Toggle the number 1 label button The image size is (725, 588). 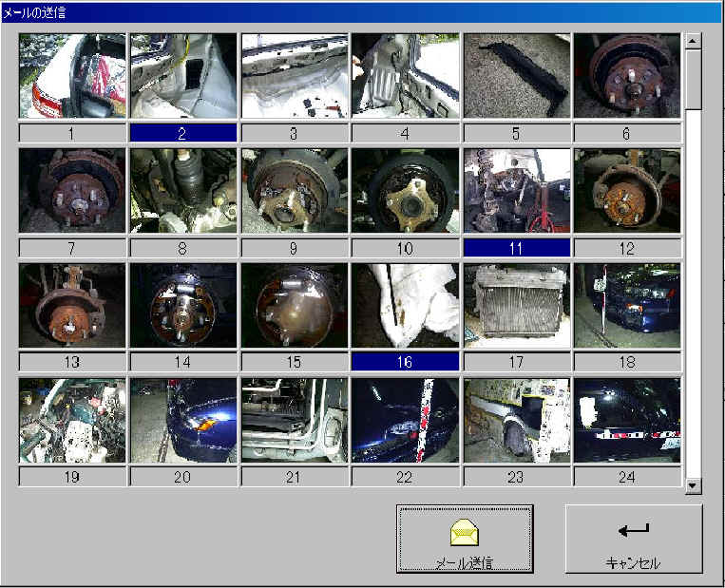pyautogui.click(x=72, y=133)
